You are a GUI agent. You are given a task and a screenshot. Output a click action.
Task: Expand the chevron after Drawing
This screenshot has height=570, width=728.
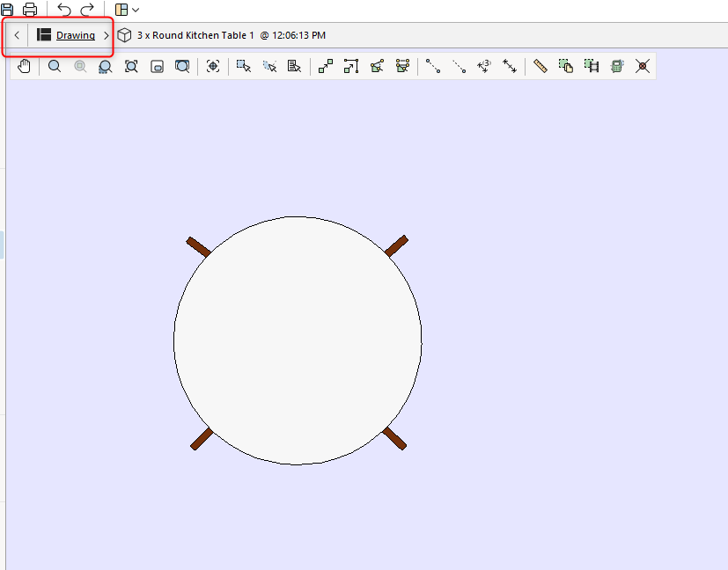[x=106, y=35]
